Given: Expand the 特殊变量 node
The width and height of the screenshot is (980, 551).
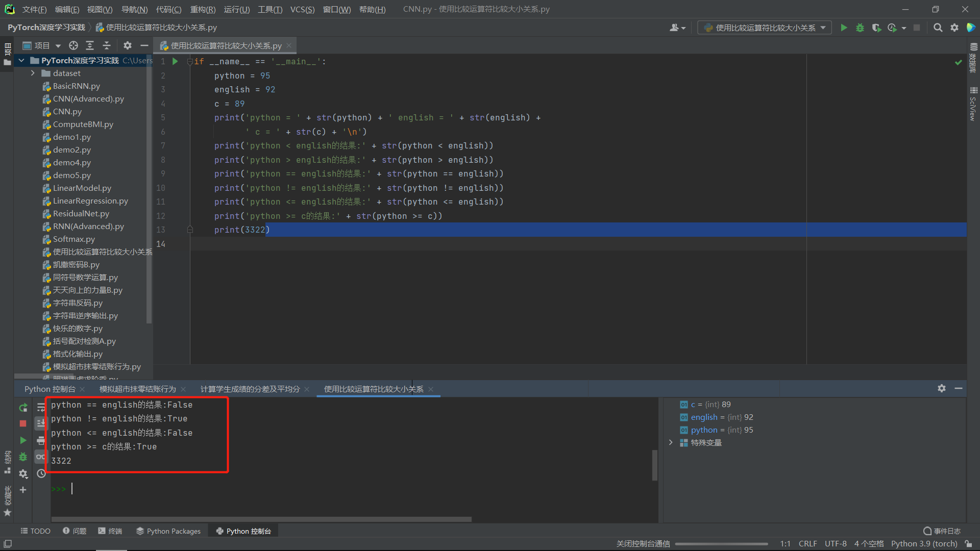Looking at the screenshot, I should point(671,442).
